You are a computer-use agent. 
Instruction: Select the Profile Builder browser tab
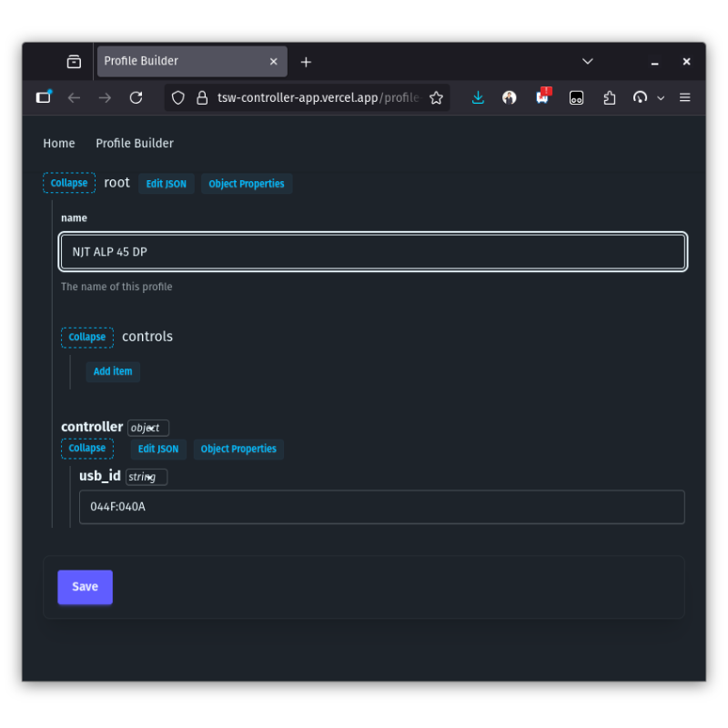pyautogui.click(x=192, y=61)
